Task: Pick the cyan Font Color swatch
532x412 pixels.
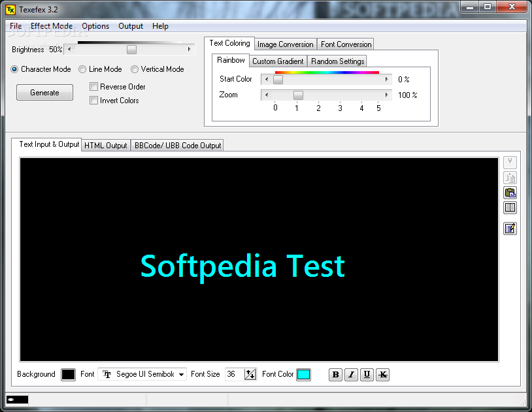Action: click(x=303, y=375)
